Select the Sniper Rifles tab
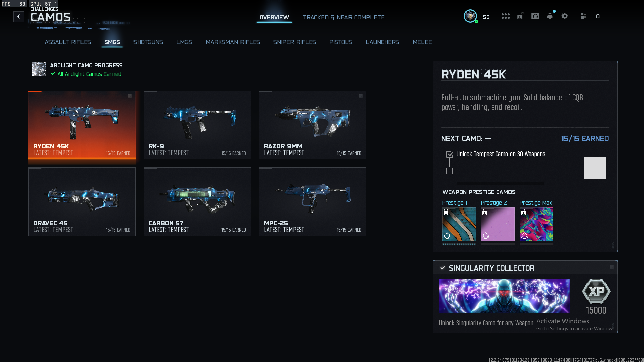This screenshot has width=644, height=362. tap(294, 42)
